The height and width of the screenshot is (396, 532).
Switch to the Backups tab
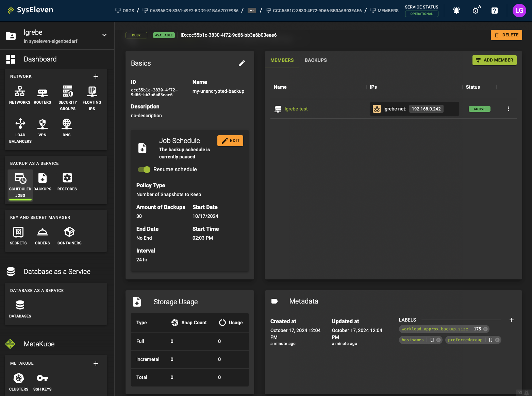pyautogui.click(x=316, y=60)
